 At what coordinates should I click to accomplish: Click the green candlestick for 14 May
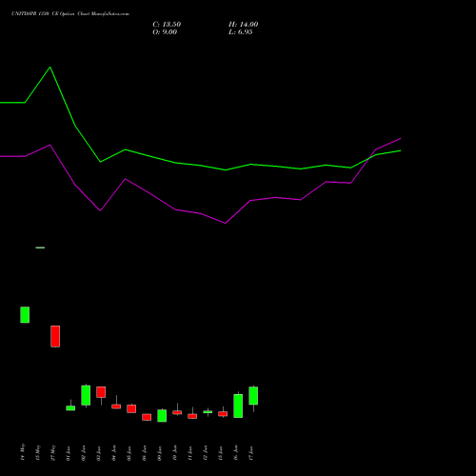point(25,315)
